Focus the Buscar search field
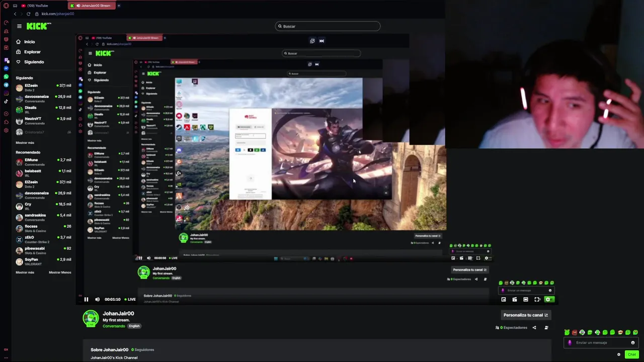The width and height of the screenshot is (644, 362). tap(328, 26)
